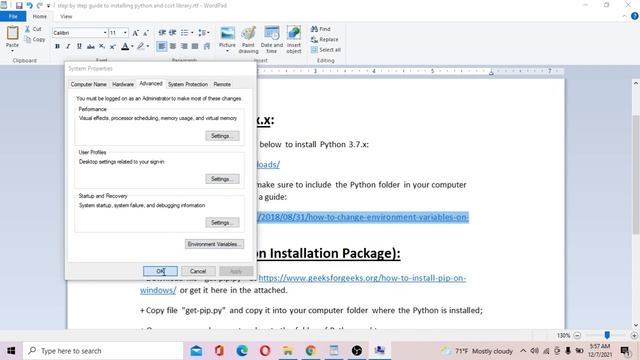Click the Insert object icon

click(x=293, y=33)
